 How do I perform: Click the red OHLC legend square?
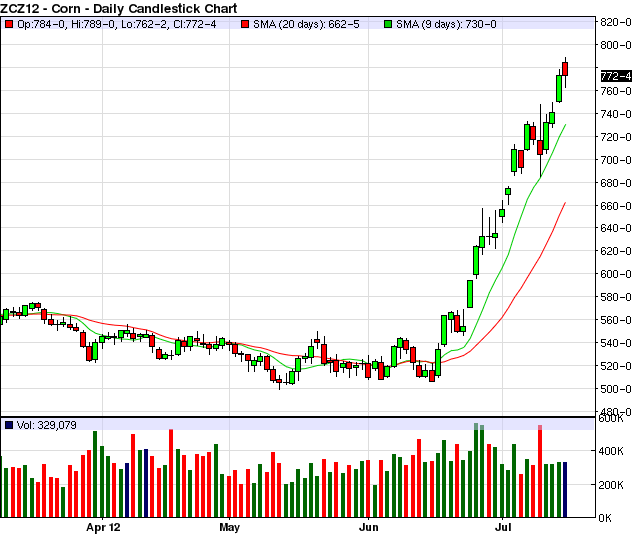(9, 24)
